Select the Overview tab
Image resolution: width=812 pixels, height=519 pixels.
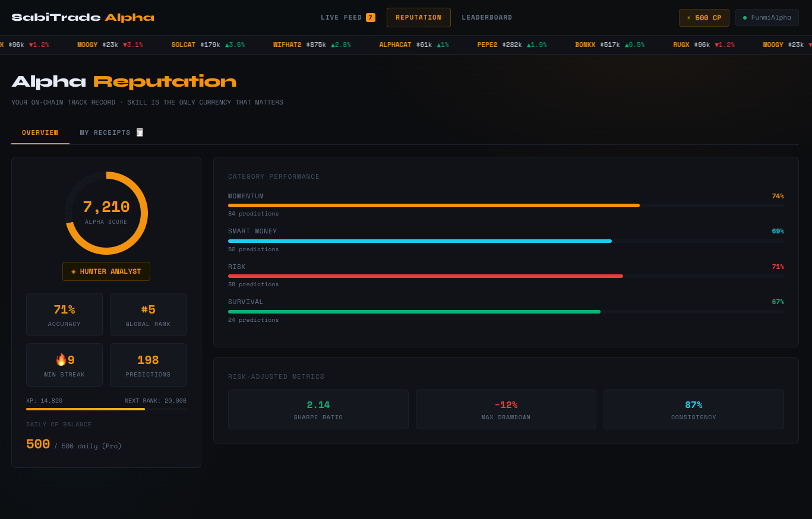(40, 132)
